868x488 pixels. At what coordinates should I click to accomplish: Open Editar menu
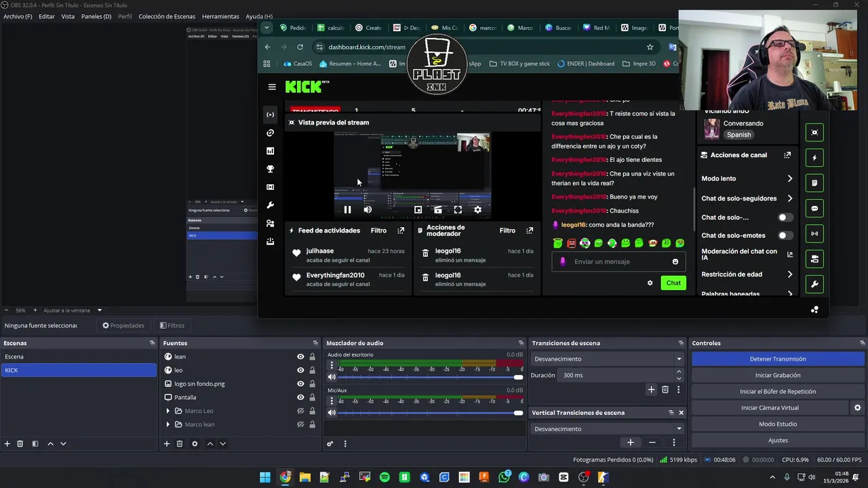click(47, 16)
